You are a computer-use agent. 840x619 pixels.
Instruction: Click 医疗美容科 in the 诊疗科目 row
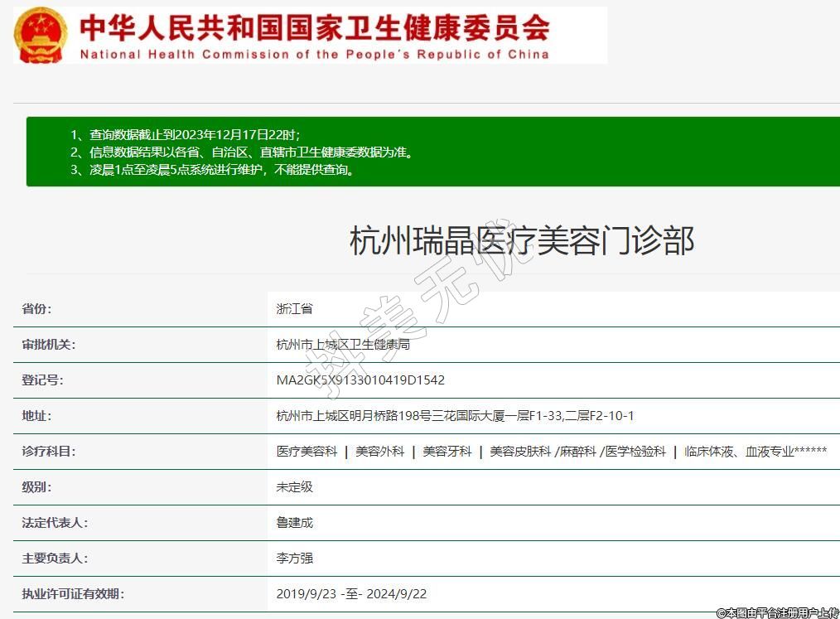click(x=307, y=452)
